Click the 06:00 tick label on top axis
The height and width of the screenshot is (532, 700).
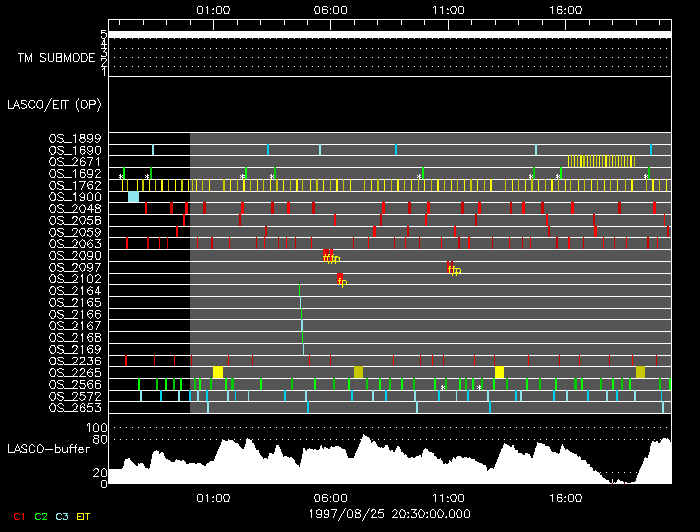330,9
